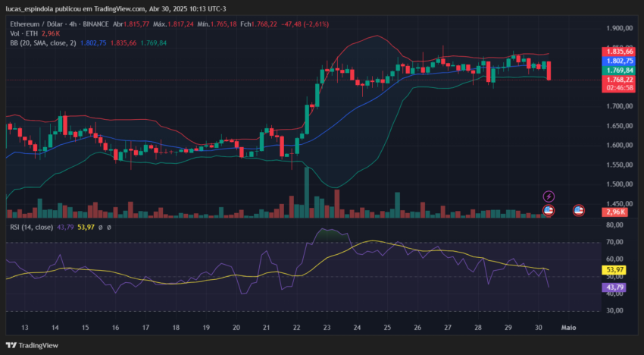Click the current price 1.768,22 countdown label
The image size is (644, 355).
point(619,84)
